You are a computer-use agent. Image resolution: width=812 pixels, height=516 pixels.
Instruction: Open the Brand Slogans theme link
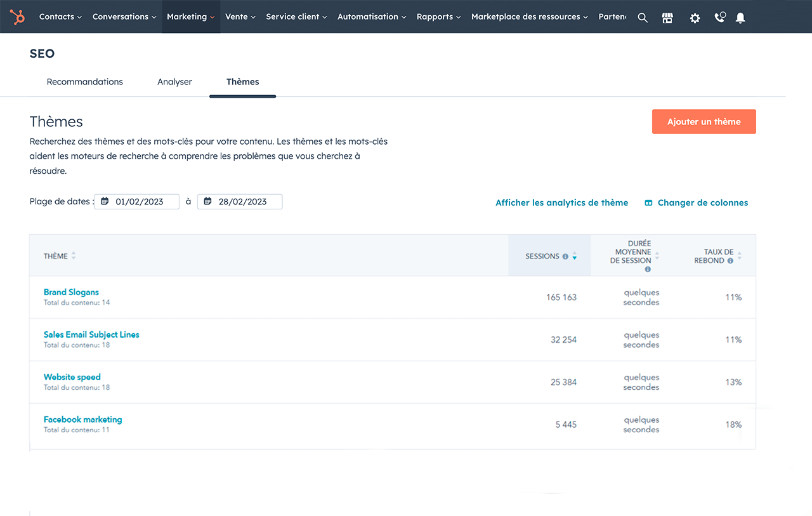click(x=71, y=292)
